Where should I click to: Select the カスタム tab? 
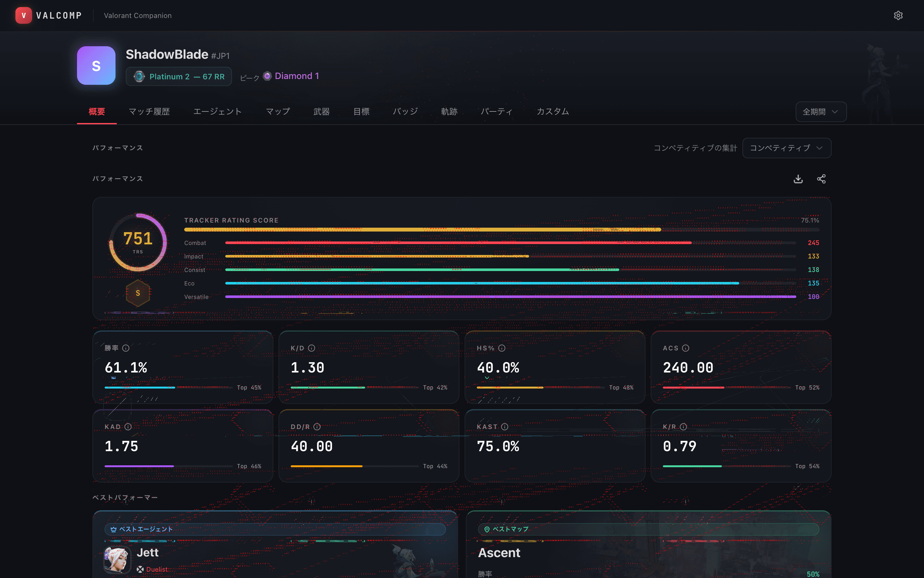(553, 112)
